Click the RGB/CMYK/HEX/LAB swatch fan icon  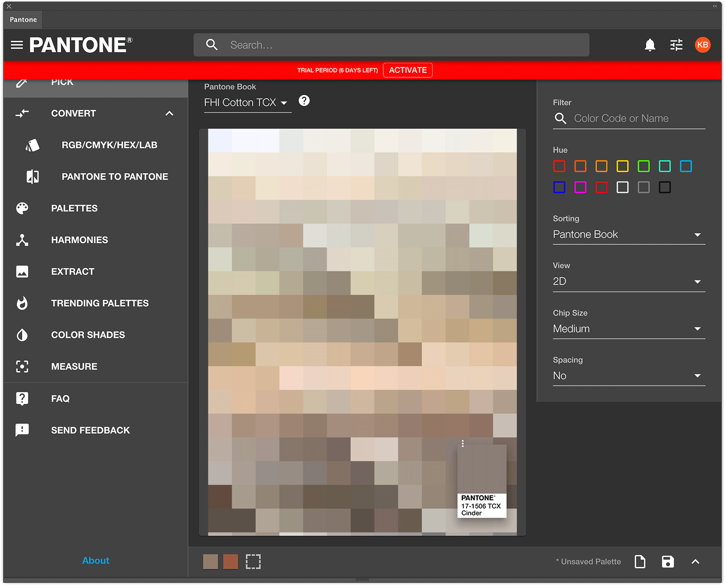(x=32, y=145)
